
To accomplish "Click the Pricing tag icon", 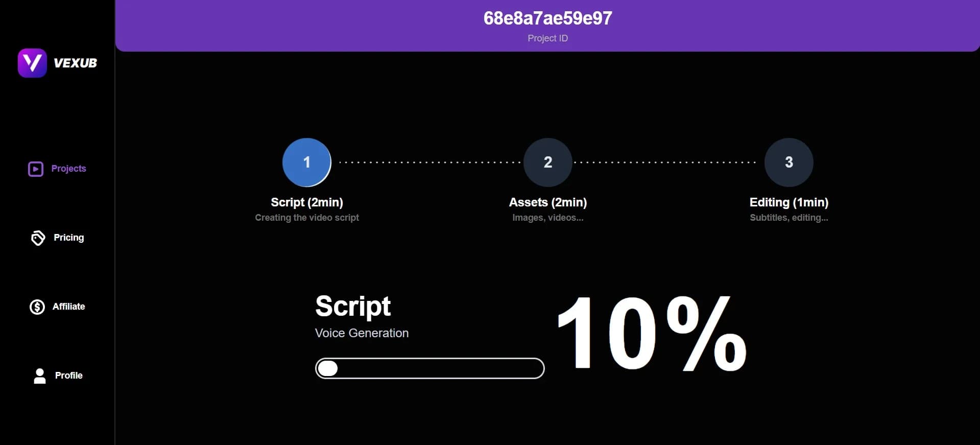I will click(x=37, y=238).
